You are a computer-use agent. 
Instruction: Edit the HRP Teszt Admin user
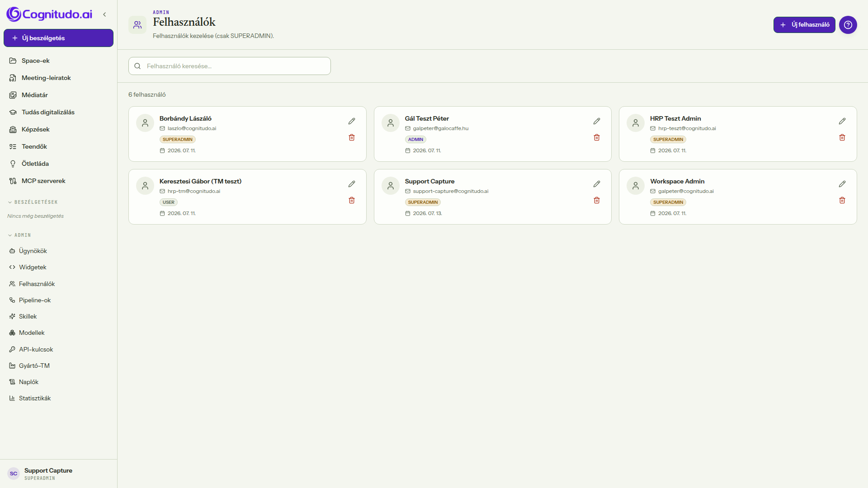(x=842, y=121)
